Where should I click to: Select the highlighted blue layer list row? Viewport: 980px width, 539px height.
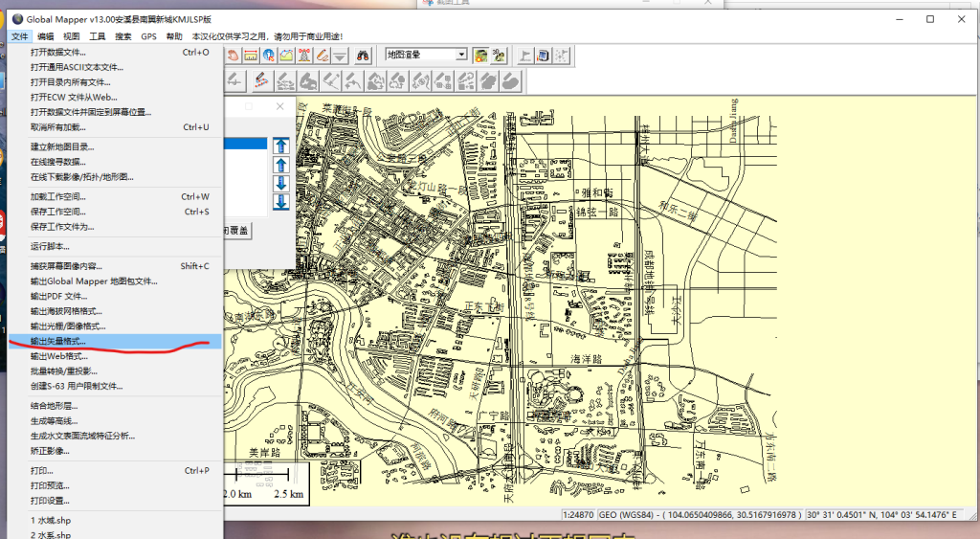(245, 144)
